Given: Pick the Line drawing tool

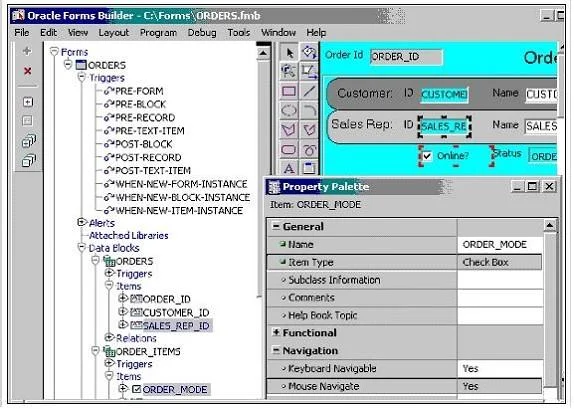Looking at the screenshot, I should [309, 92].
